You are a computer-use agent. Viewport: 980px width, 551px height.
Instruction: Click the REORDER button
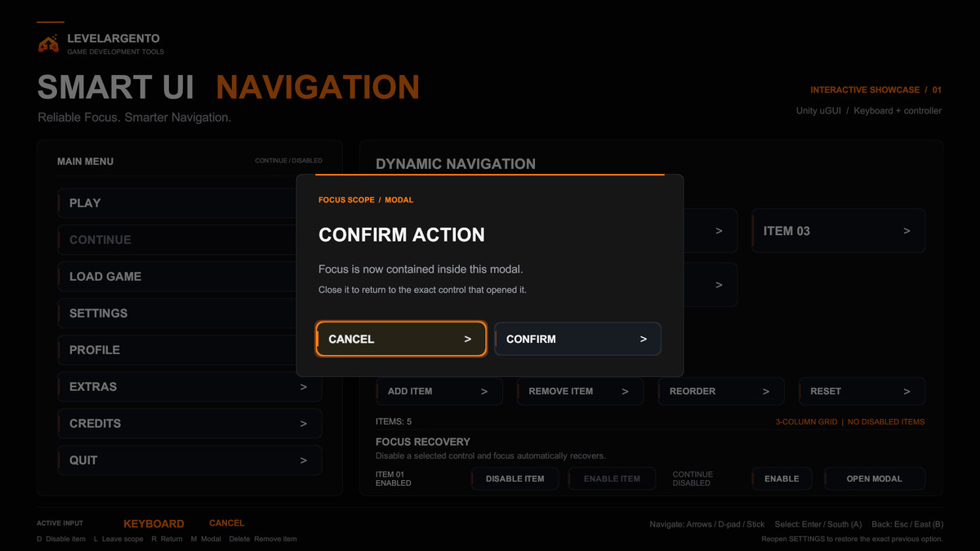coord(721,392)
